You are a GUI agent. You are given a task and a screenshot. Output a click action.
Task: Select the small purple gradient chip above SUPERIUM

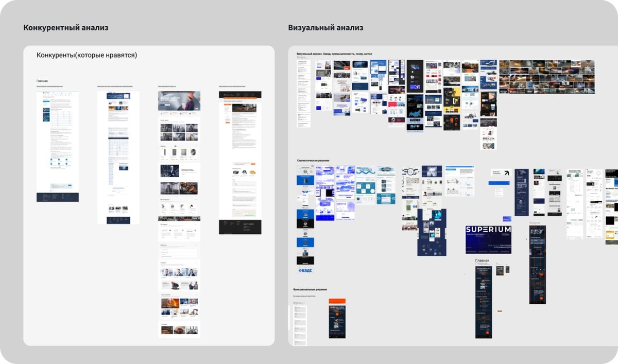507,219
